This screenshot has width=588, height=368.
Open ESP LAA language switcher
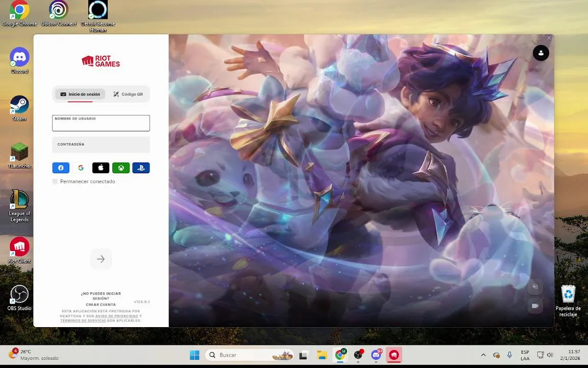(x=525, y=355)
